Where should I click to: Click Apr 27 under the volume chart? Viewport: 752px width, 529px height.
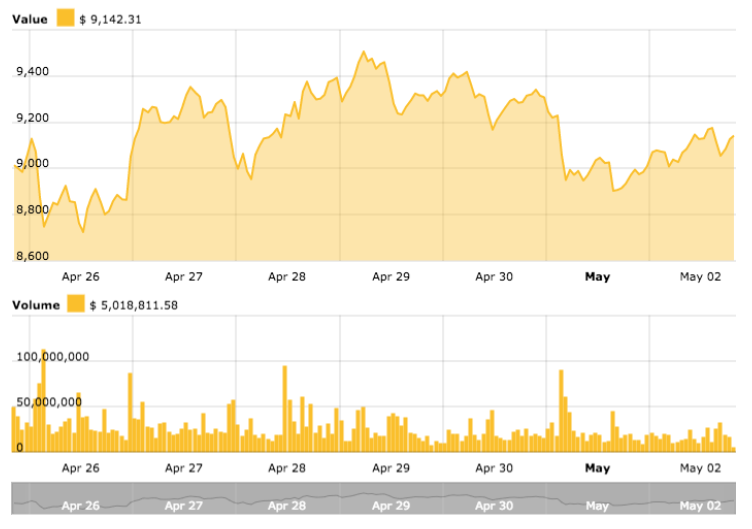coord(184,468)
